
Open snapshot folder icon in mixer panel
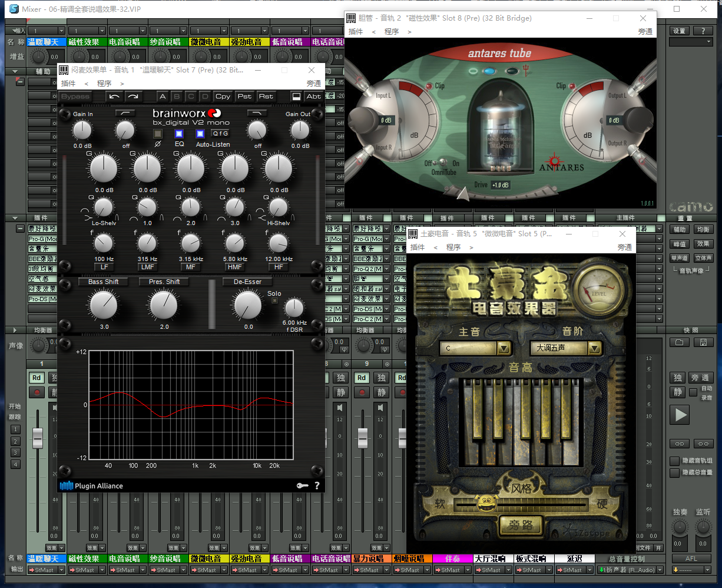(679, 342)
